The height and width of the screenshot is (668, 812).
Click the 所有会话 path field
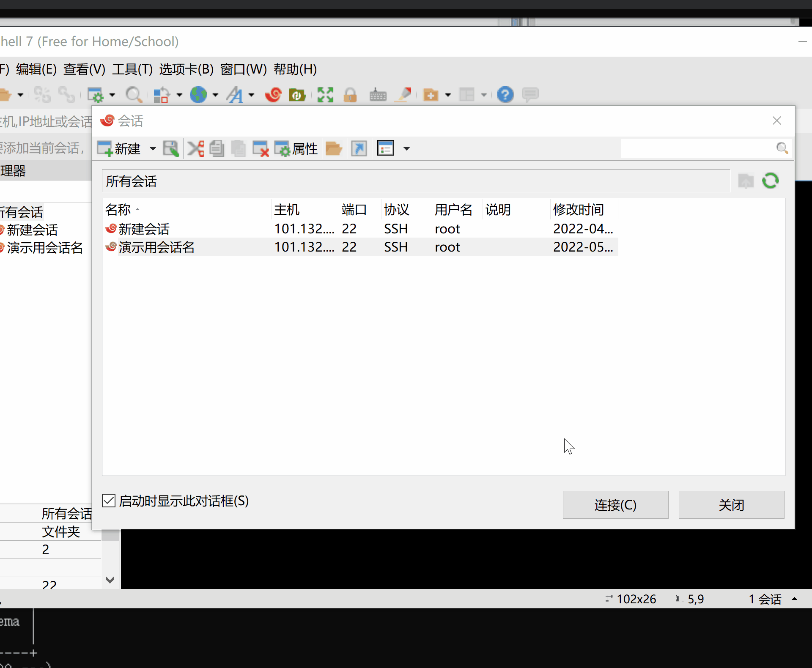pyautogui.click(x=416, y=181)
